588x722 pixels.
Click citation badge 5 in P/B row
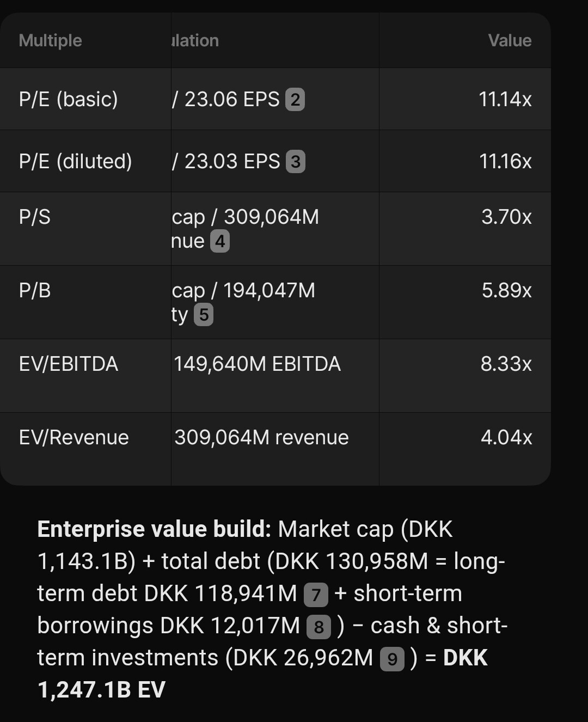(204, 315)
